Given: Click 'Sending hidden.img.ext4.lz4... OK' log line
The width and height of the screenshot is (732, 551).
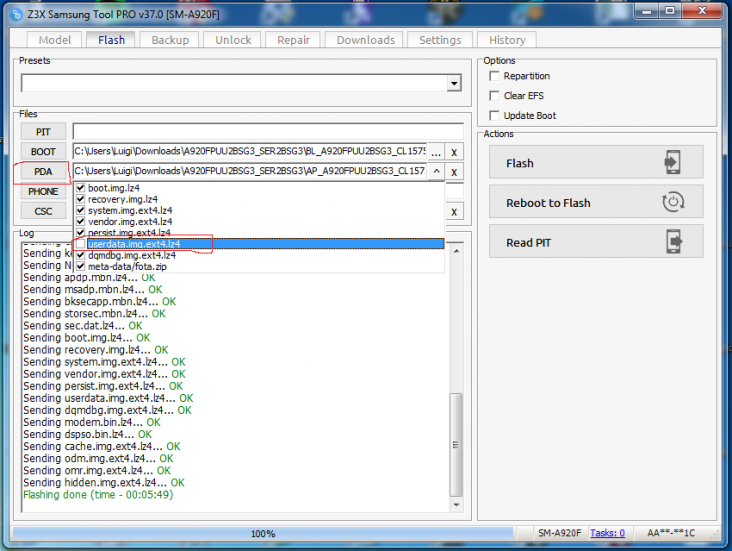Looking at the screenshot, I should click(104, 482).
